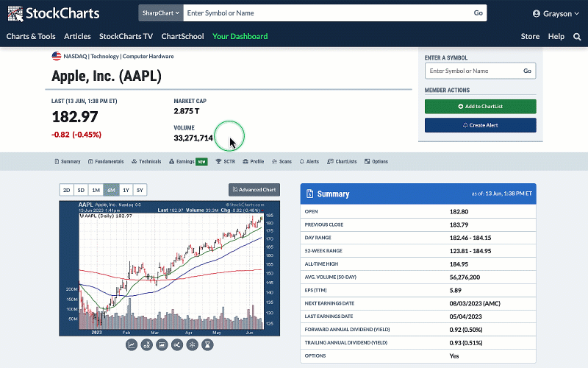Click the price change -0.82 (-0.45%)
588x368 pixels.
[x=76, y=135]
